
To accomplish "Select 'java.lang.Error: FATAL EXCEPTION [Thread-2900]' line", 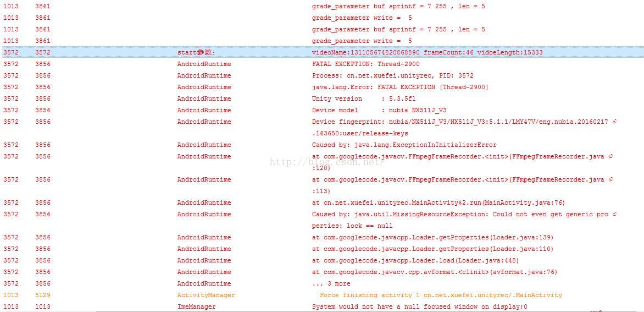I will pos(400,87).
